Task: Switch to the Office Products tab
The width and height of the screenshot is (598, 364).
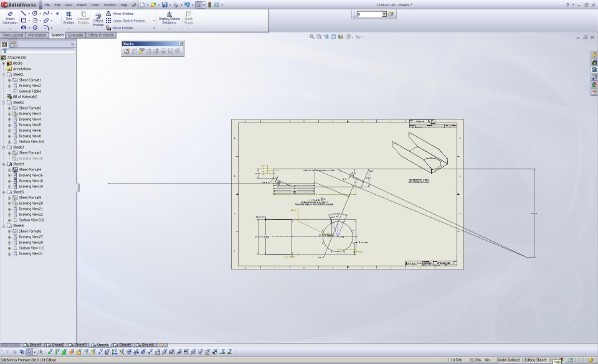Action: click(101, 35)
